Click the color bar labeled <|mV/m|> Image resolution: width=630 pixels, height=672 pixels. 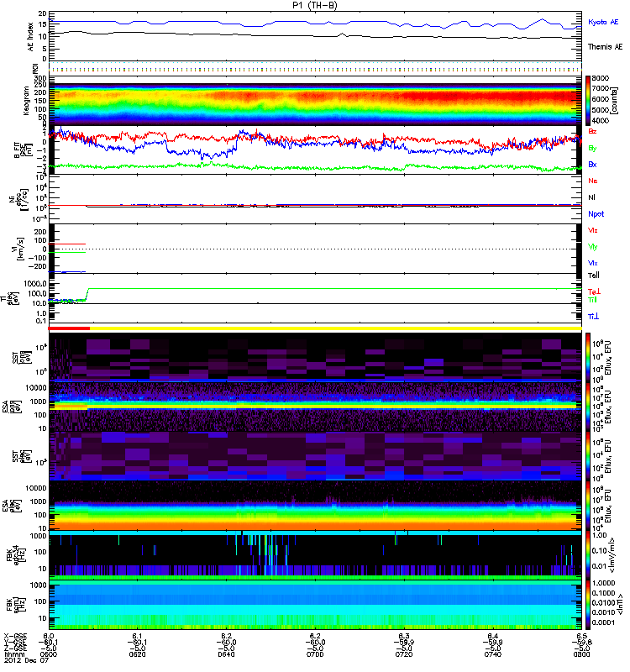[x=587, y=555]
